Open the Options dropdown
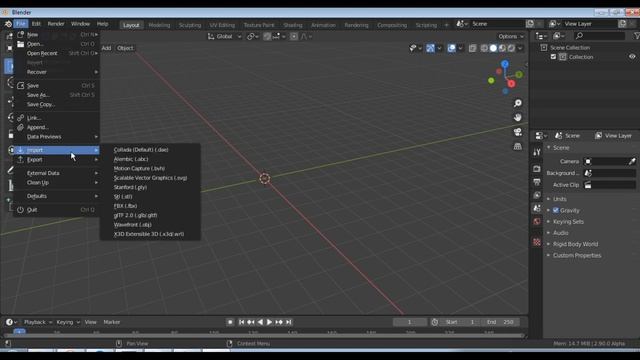640x360 pixels. click(511, 36)
